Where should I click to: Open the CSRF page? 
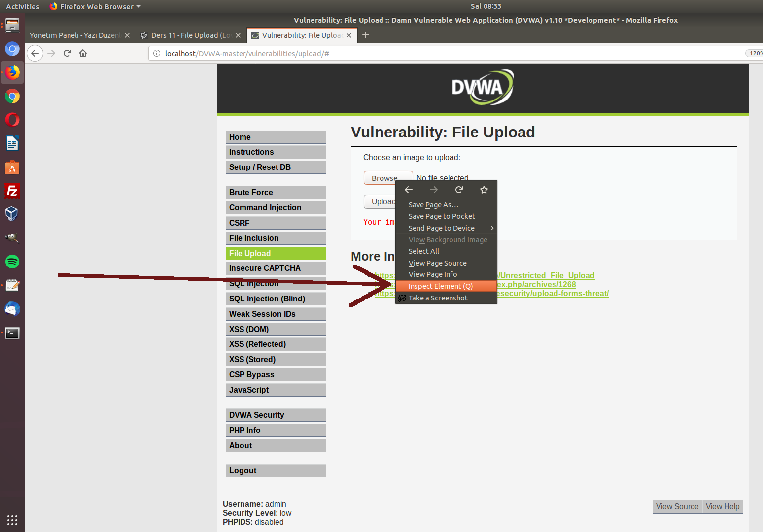click(276, 223)
